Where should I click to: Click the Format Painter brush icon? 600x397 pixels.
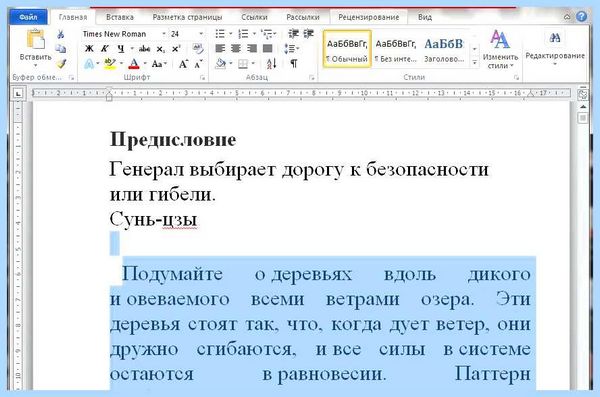click(x=61, y=63)
